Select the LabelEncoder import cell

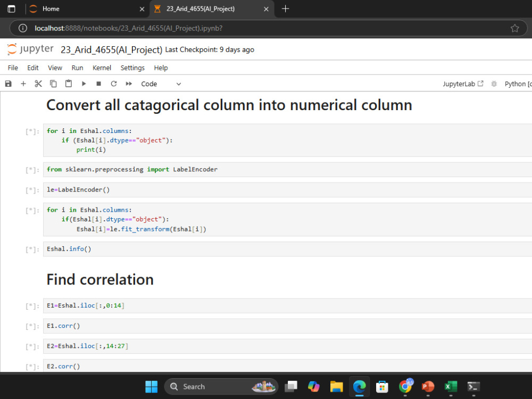click(287, 169)
